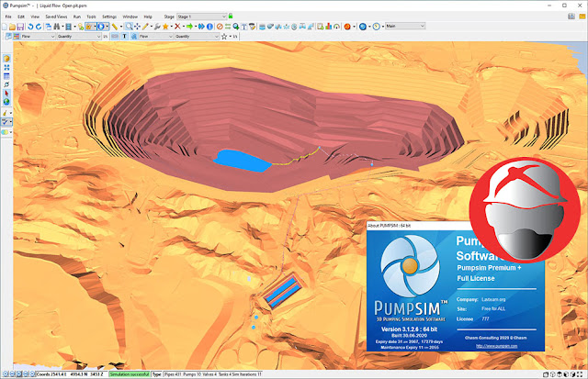The width and height of the screenshot is (588, 379).
Task: Save the model with the floppy icon
Action: tap(20, 27)
